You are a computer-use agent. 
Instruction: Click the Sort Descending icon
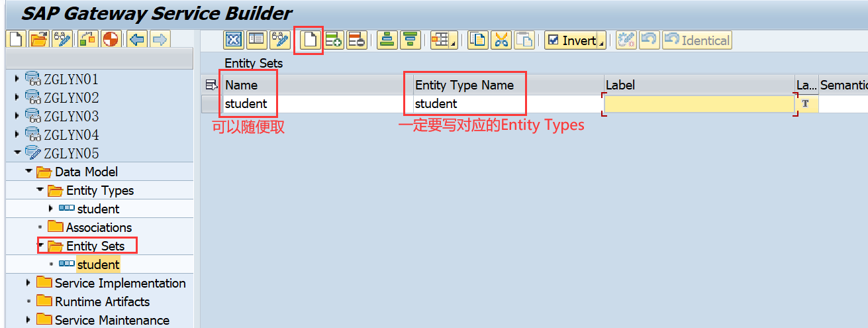pyautogui.click(x=410, y=40)
